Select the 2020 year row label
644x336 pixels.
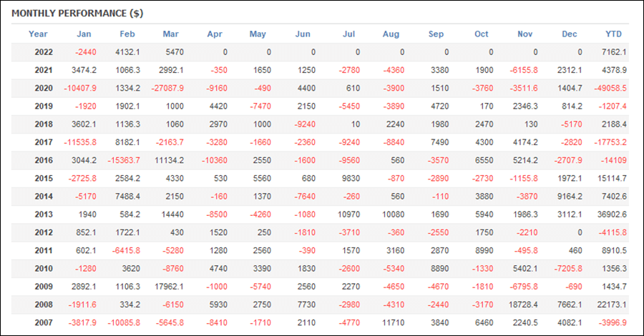point(44,88)
